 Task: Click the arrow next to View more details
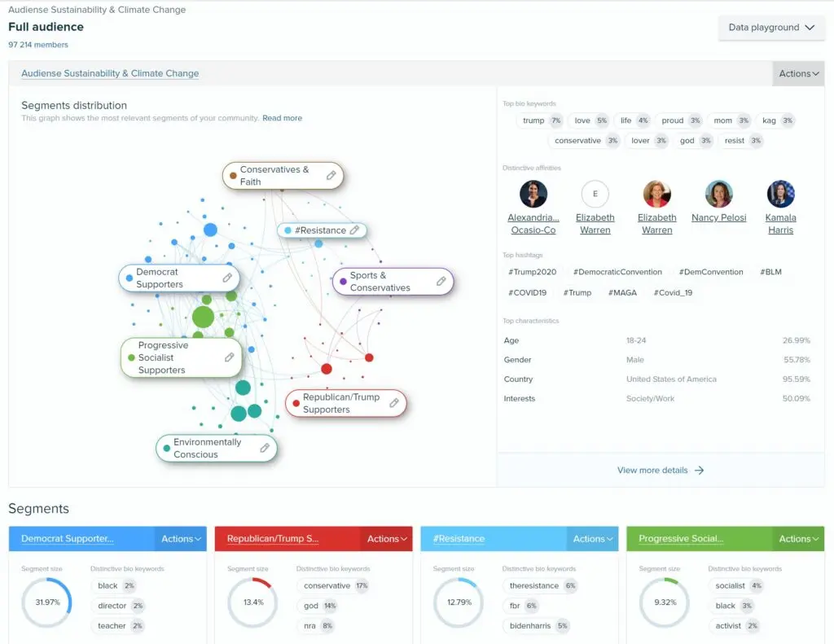pyautogui.click(x=699, y=471)
